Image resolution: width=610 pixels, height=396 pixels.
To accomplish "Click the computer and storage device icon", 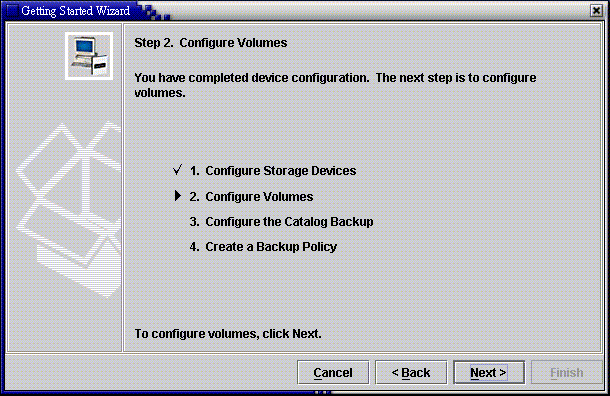I will 89,56.
